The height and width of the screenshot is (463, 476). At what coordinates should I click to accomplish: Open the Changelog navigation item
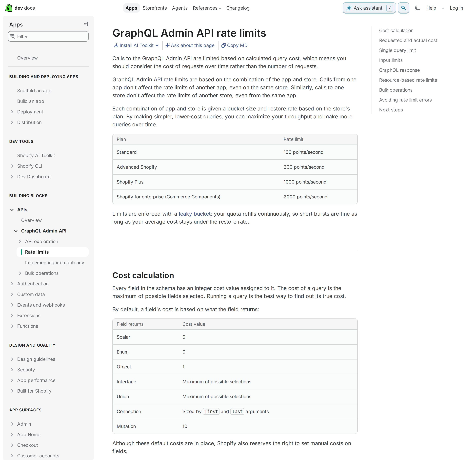tap(238, 8)
